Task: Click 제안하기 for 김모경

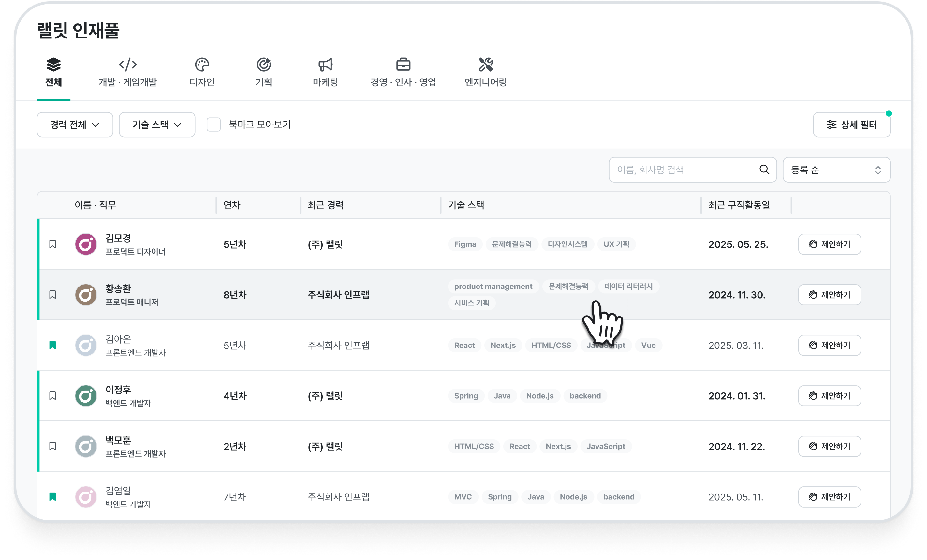Action: click(x=829, y=244)
